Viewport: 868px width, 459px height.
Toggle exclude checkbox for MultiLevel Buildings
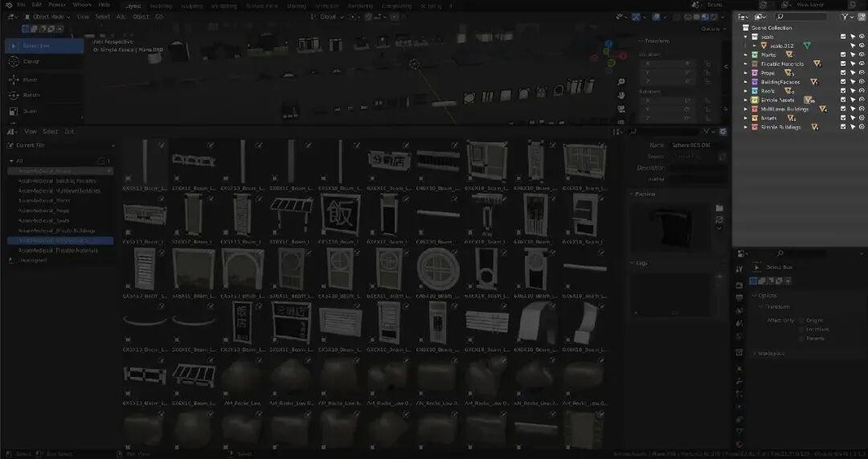(843, 109)
